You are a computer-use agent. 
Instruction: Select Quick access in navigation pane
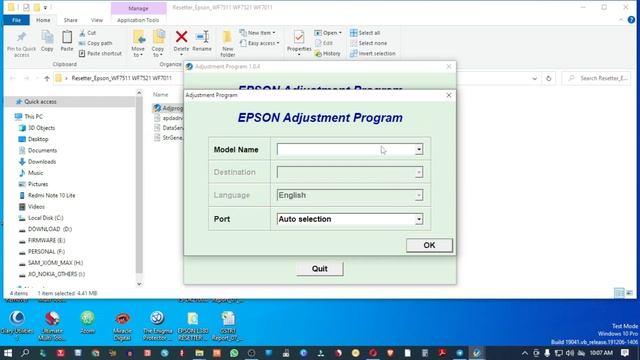[x=40, y=102]
